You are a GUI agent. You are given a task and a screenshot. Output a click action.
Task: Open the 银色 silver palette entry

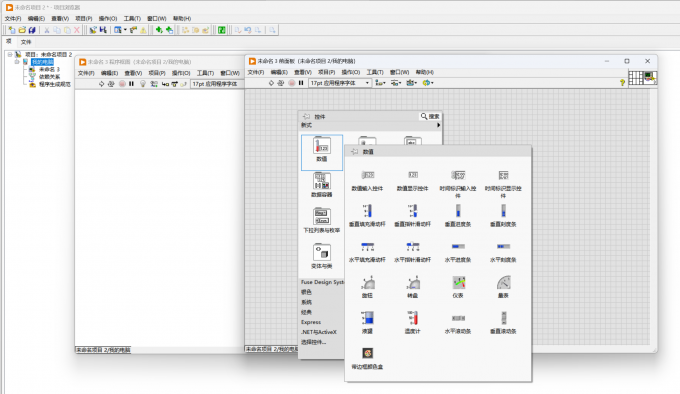pos(306,292)
